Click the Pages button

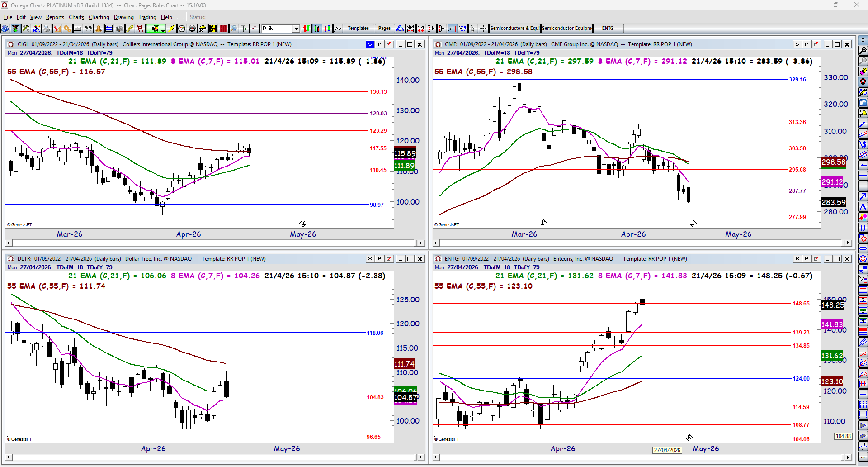[x=384, y=29]
